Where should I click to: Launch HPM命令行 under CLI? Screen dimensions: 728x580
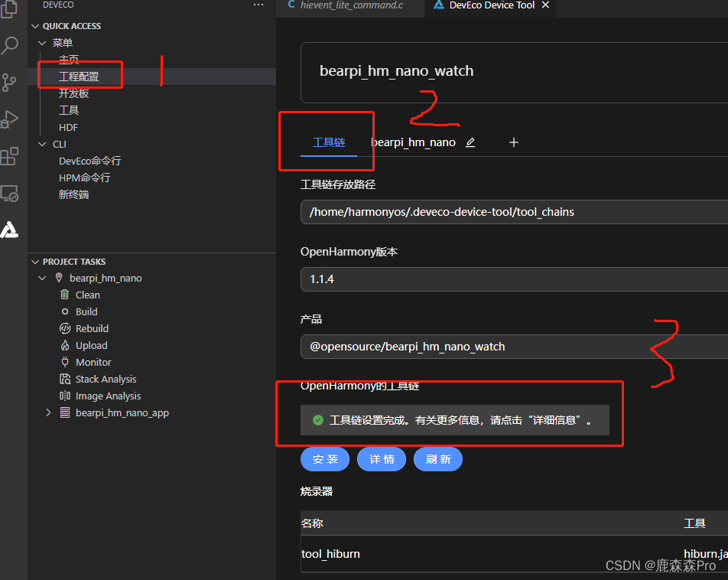(x=84, y=178)
